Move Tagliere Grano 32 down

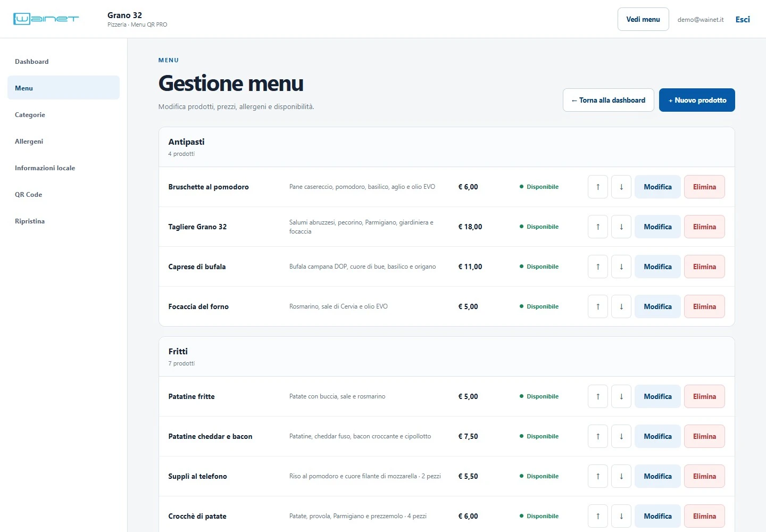coord(621,227)
